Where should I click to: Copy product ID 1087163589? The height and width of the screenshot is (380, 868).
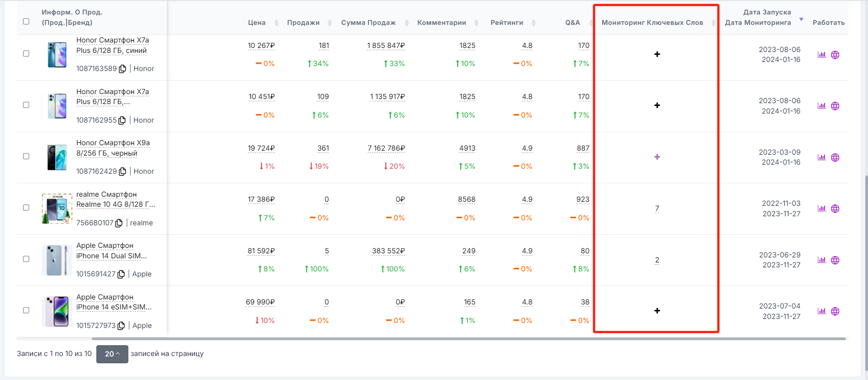point(123,69)
